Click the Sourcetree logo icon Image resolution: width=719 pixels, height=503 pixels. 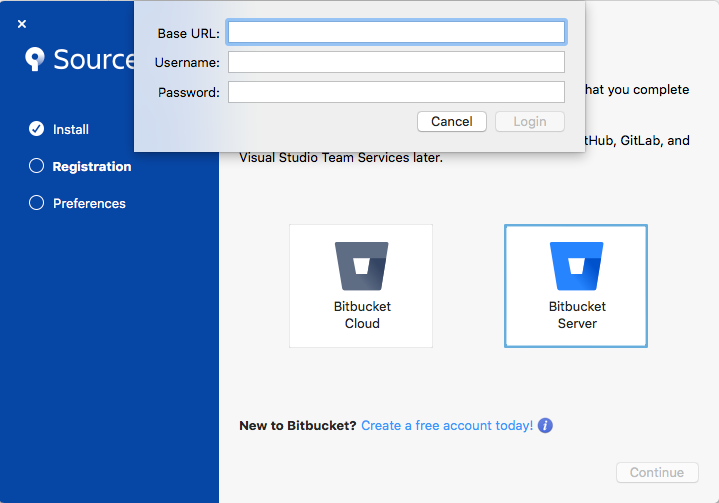[34, 59]
